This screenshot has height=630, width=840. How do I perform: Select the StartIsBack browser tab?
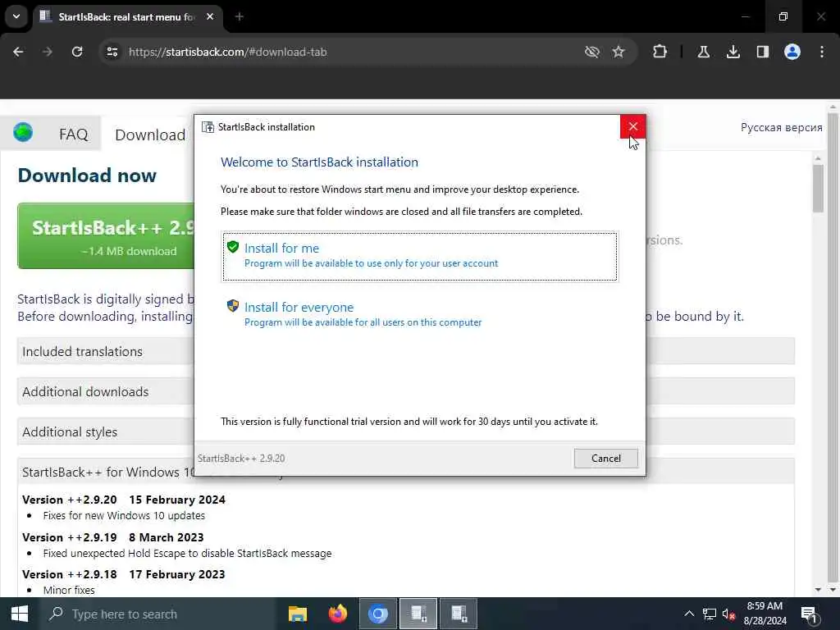click(126, 16)
